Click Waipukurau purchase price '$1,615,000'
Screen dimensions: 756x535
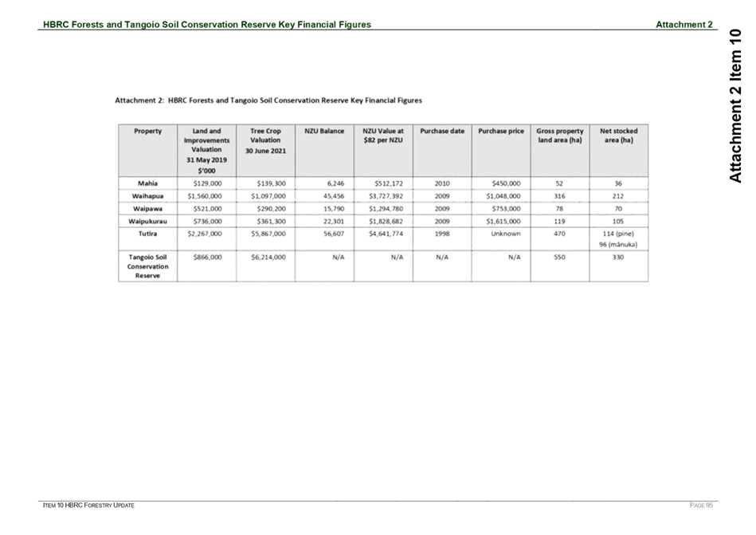pyautogui.click(x=503, y=221)
